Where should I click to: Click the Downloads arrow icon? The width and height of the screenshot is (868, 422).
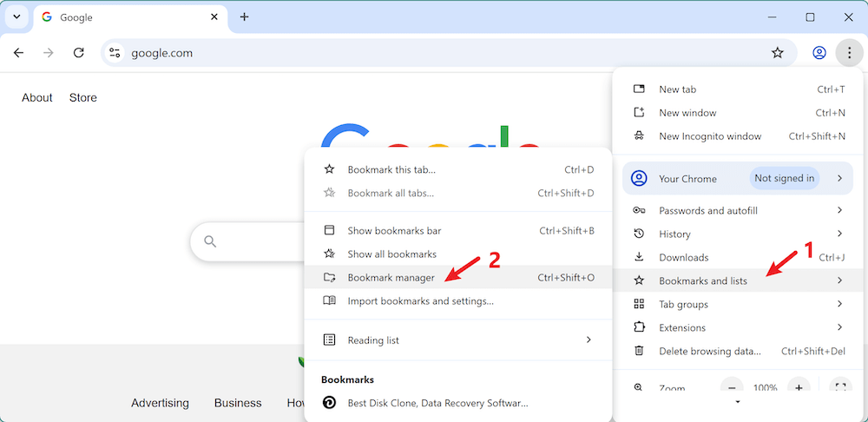[x=639, y=257]
